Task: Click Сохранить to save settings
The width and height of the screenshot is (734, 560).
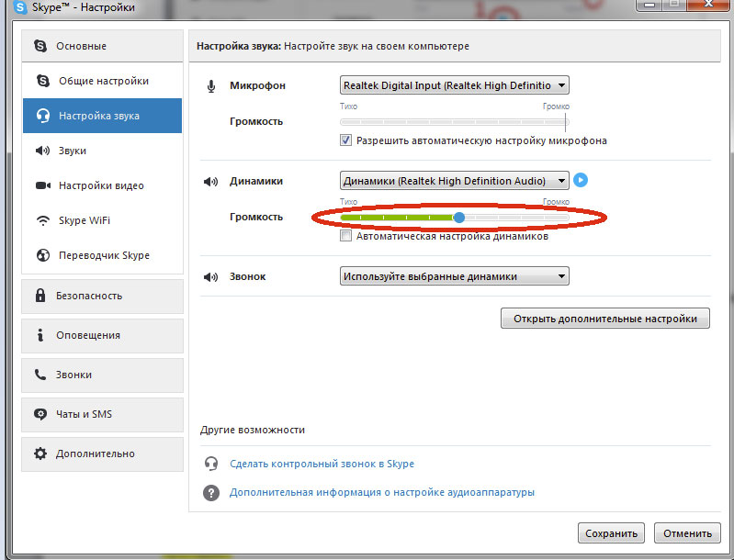Action: [611, 532]
